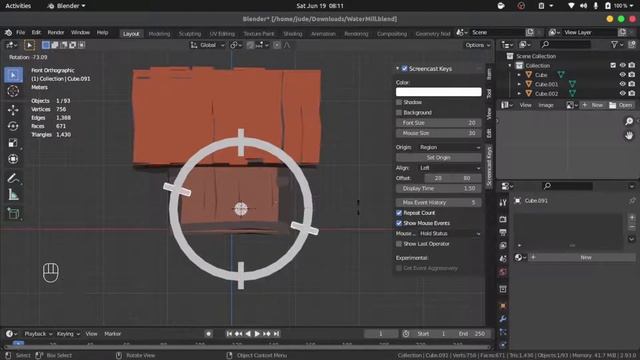Viewport: 640px width, 360px height.
Task: Collapse the Collection in outliner
Action: [510, 65]
